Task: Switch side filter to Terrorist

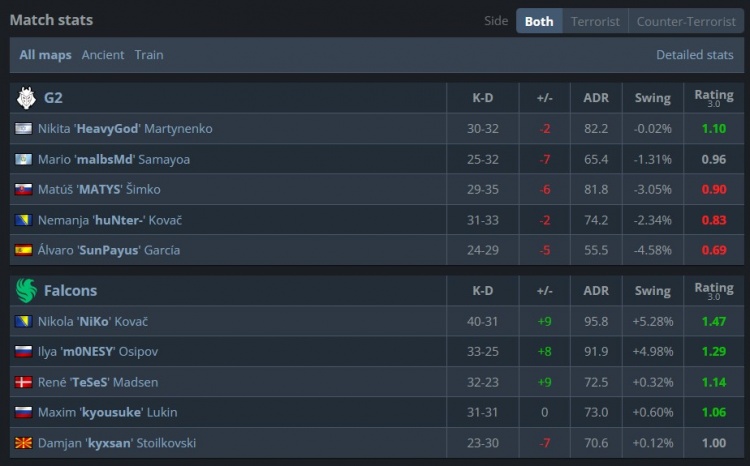Action: click(595, 22)
